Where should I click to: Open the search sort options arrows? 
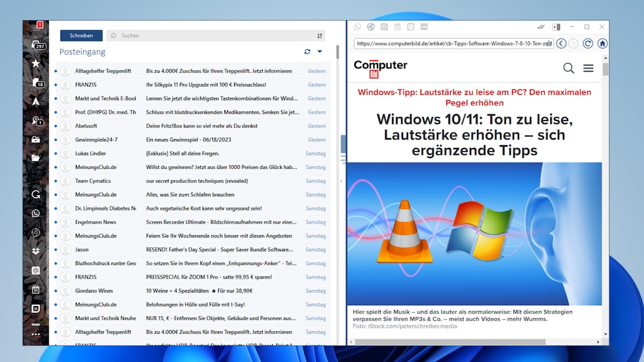(x=319, y=36)
